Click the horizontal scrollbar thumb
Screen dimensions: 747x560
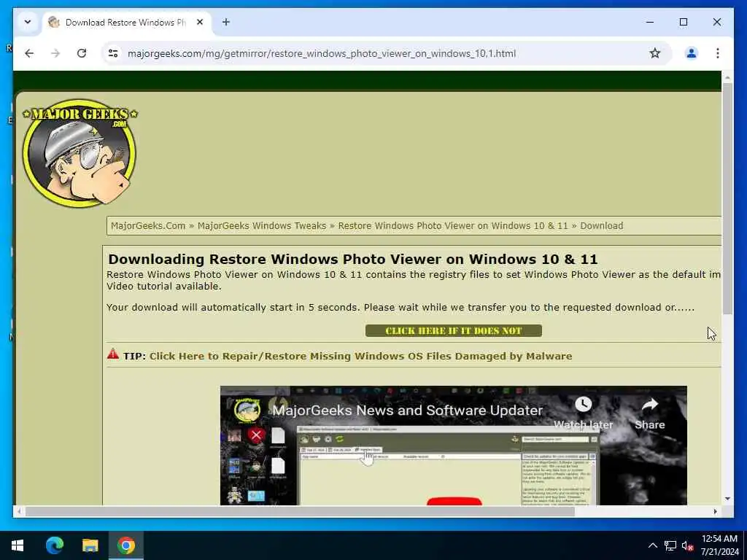tap(300, 511)
